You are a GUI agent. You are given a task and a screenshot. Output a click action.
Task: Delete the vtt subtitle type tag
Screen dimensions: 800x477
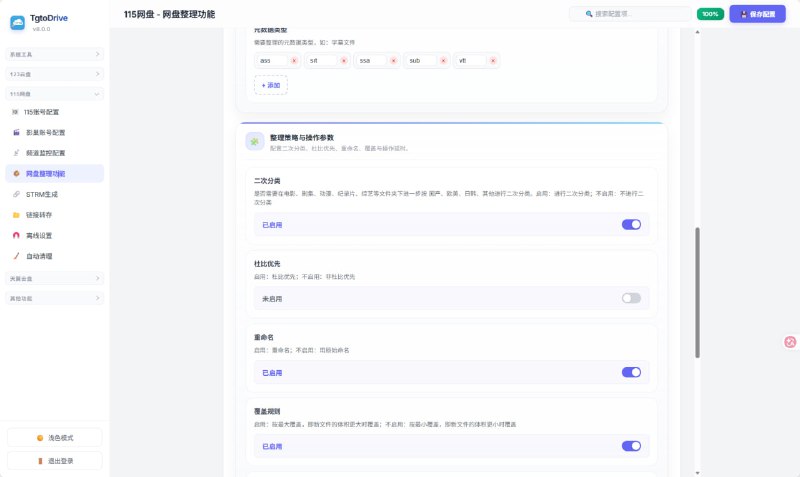493,61
